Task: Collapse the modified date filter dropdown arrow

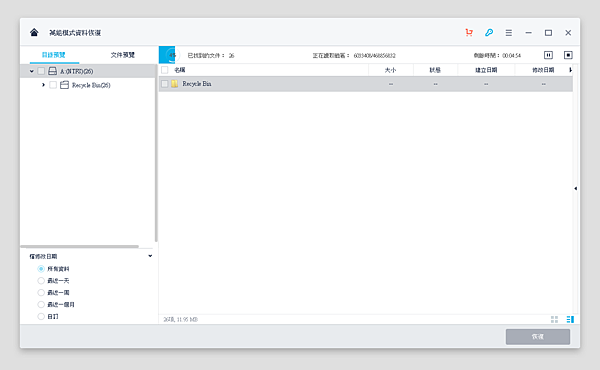Action: point(150,256)
